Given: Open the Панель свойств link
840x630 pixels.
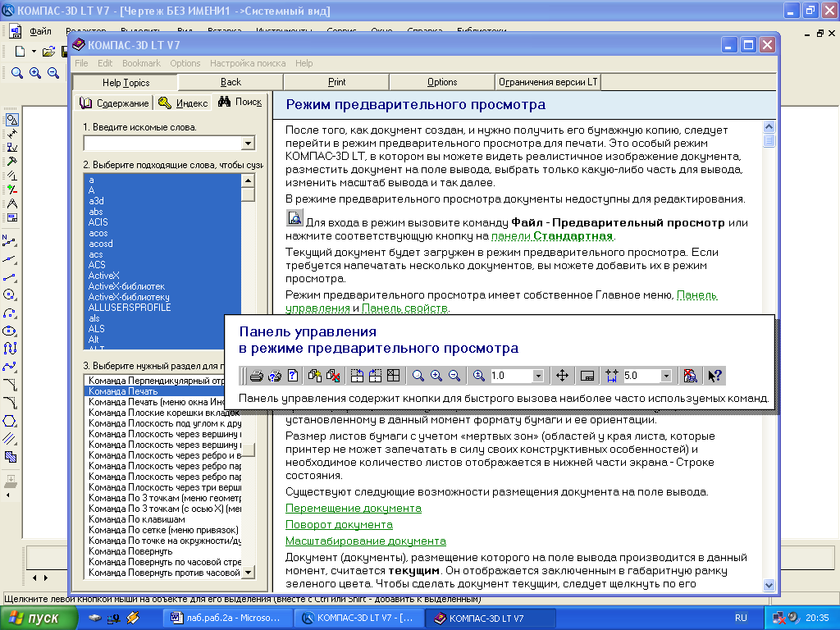Looking at the screenshot, I should tap(404, 308).
